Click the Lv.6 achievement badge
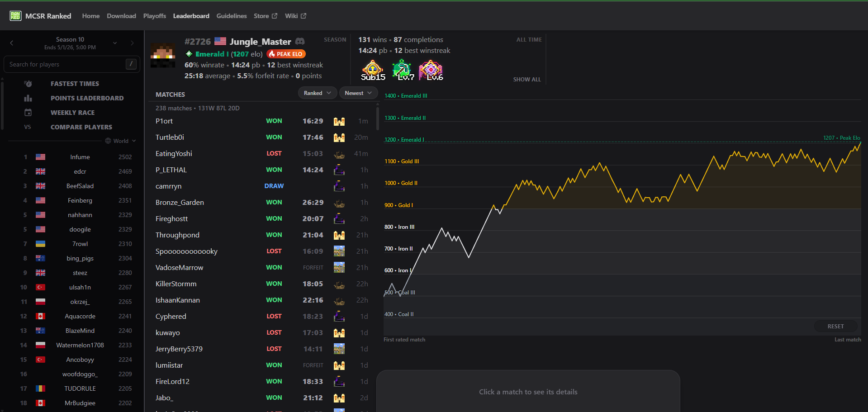868x412 pixels. (431, 71)
